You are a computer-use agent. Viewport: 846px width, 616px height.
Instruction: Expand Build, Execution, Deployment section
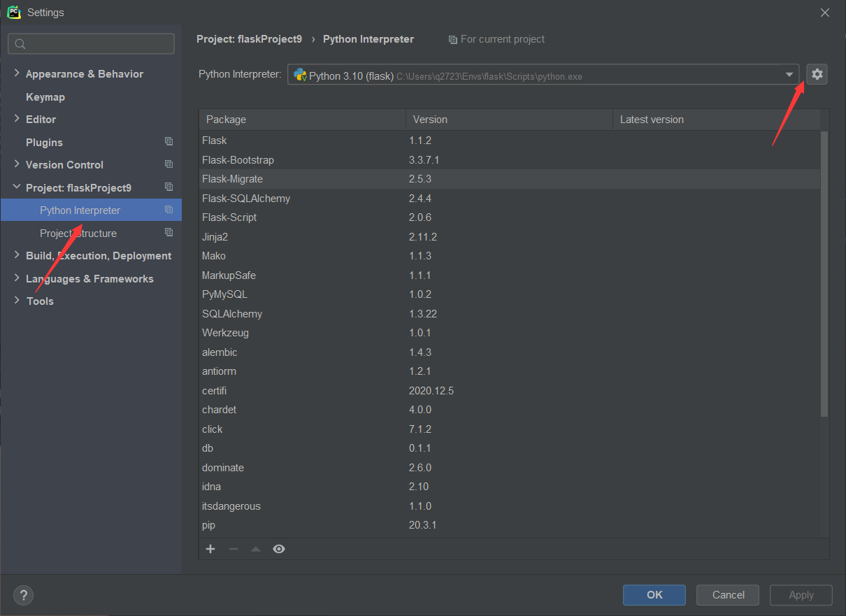point(17,255)
